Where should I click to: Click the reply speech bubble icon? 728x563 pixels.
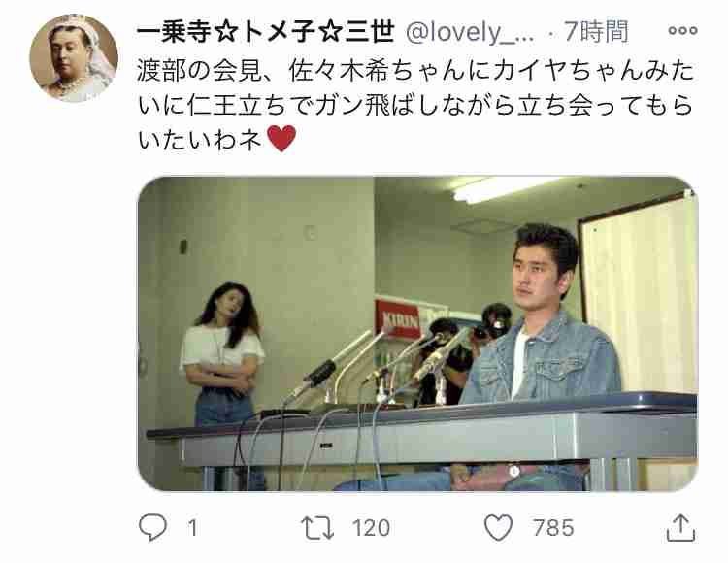[152, 527]
